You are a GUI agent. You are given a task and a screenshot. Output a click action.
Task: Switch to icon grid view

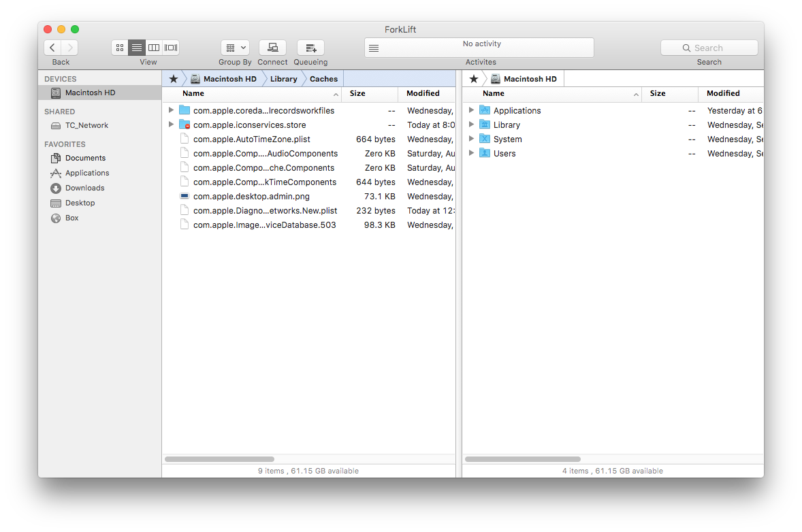tap(120, 48)
